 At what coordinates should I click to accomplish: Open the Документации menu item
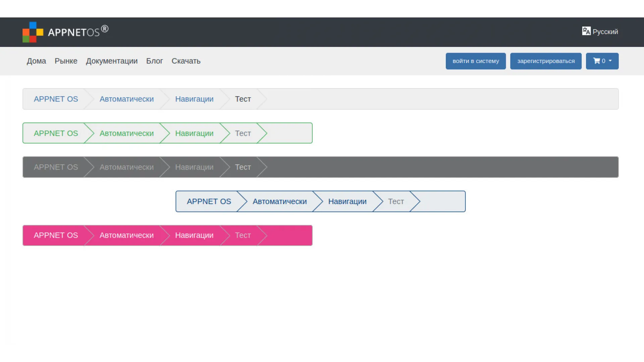coord(112,61)
